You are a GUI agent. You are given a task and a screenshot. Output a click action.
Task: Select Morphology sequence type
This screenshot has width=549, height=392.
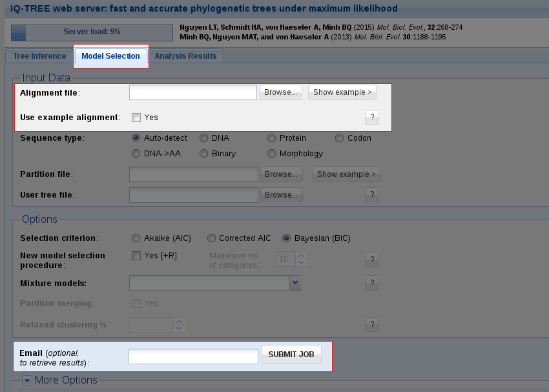point(271,153)
